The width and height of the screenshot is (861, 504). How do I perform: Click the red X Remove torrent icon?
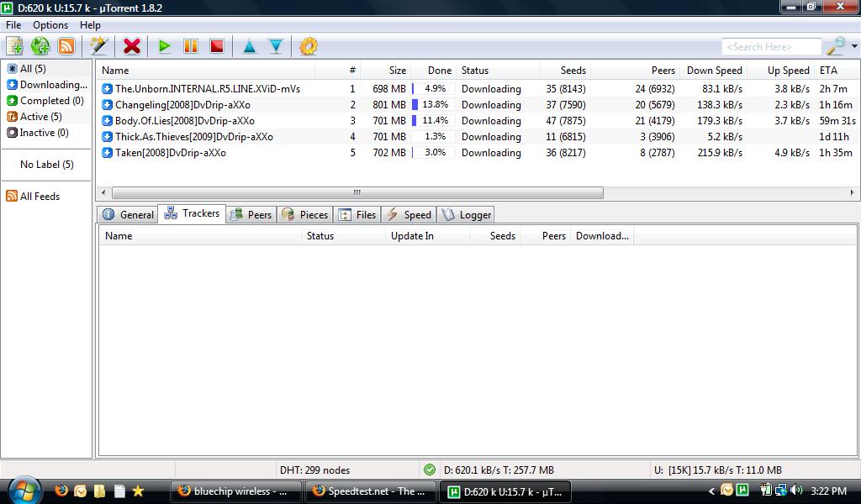coord(132,46)
